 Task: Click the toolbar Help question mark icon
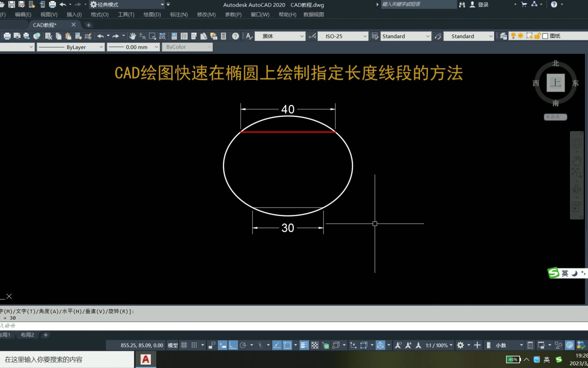coord(235,36)
